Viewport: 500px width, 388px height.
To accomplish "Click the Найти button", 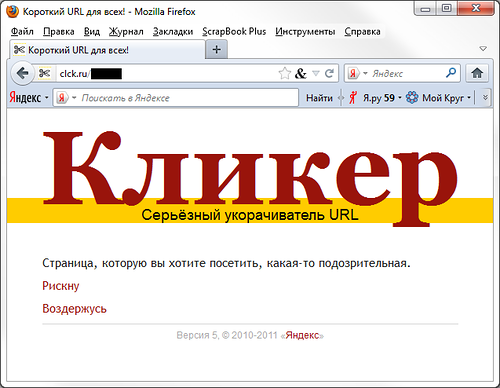I will [x=319, y=98].
